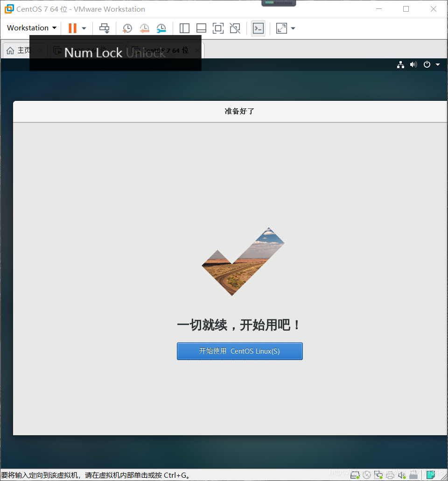
Task: Select the rightmost CentOS 7 64 位 tab
Action: coord(166,50)
